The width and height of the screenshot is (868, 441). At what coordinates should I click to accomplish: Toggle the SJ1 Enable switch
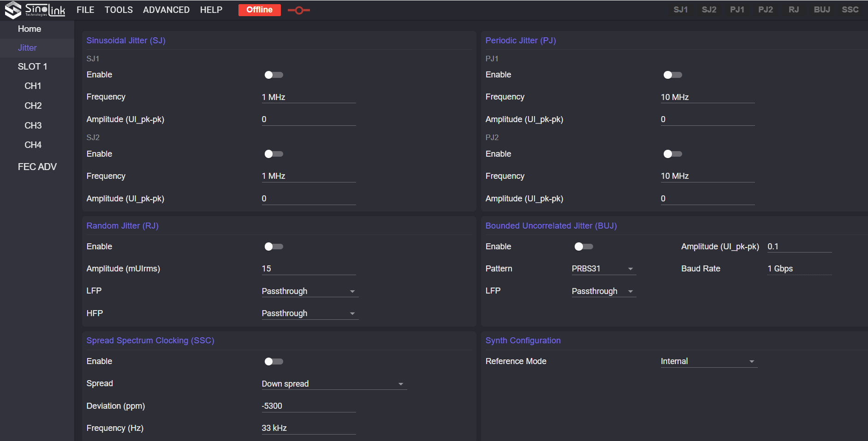pos(273,75)
